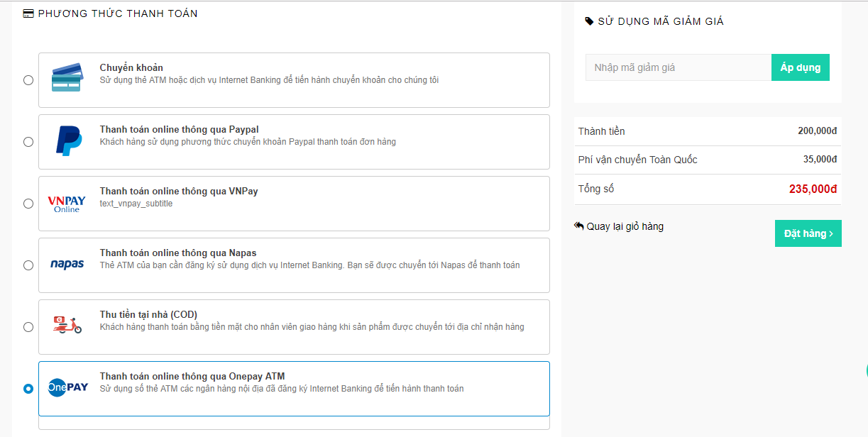Click the Nhập mã giảm giá field
Image resolution: width=868 pixels, height=437 pixels.
679,67
